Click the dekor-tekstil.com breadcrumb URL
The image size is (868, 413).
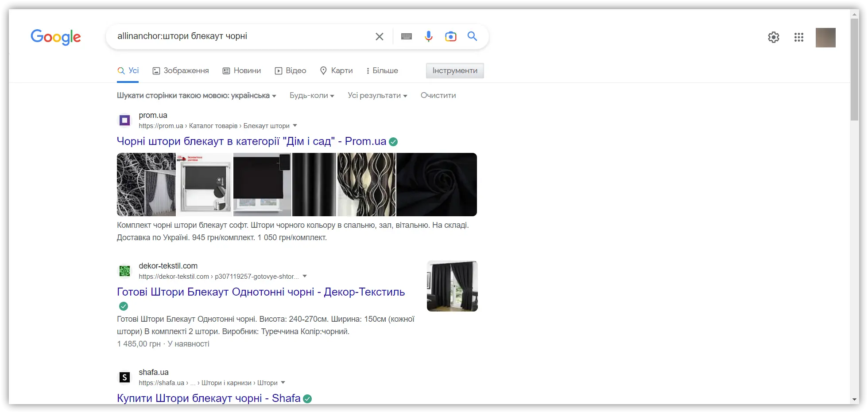pos(219,277)
